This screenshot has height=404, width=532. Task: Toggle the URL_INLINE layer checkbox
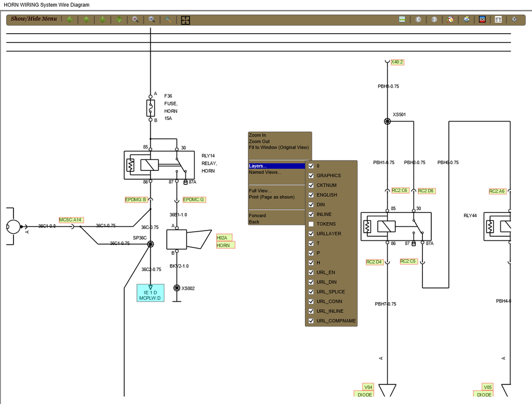tap(311, 311)
